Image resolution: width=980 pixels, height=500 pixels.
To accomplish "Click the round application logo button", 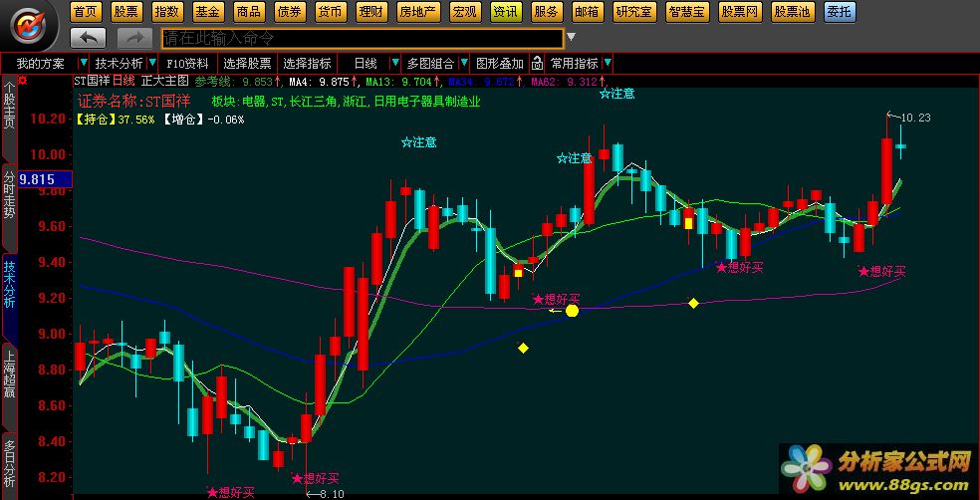I will tap(29, 26).
